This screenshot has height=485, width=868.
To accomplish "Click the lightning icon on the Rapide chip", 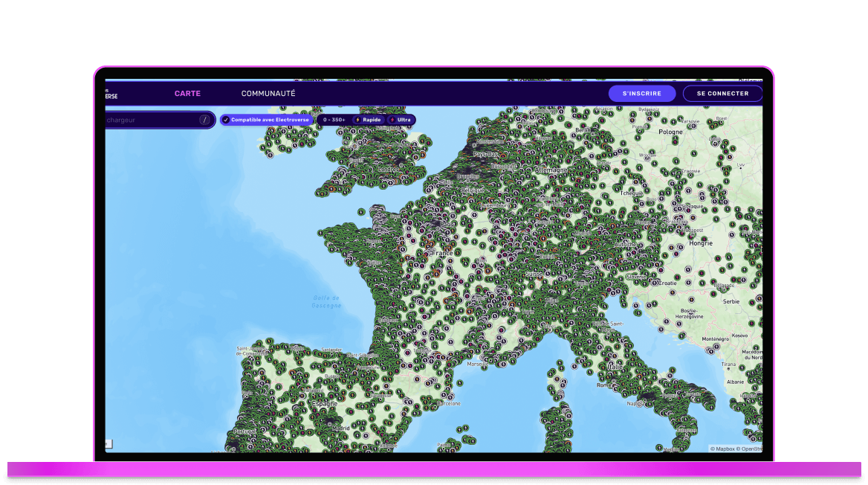I will (x=357, y=119).
